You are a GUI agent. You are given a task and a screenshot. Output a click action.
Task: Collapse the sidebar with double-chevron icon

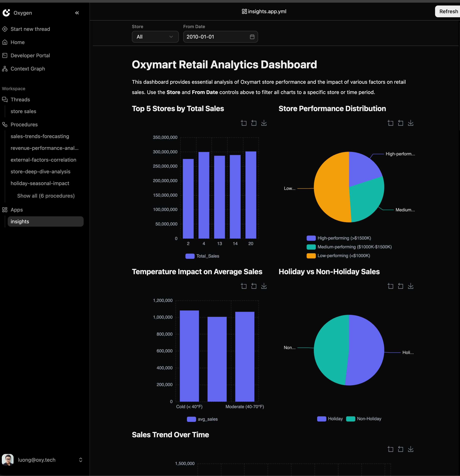[77, 13]
